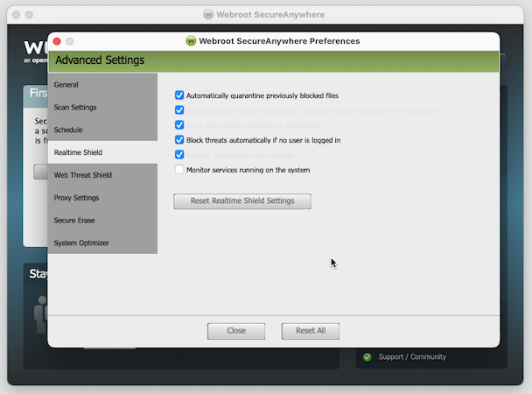Click the Reset All button
Image resolution: width=532 pixels, height=394 pixels.
coord(311,331)
